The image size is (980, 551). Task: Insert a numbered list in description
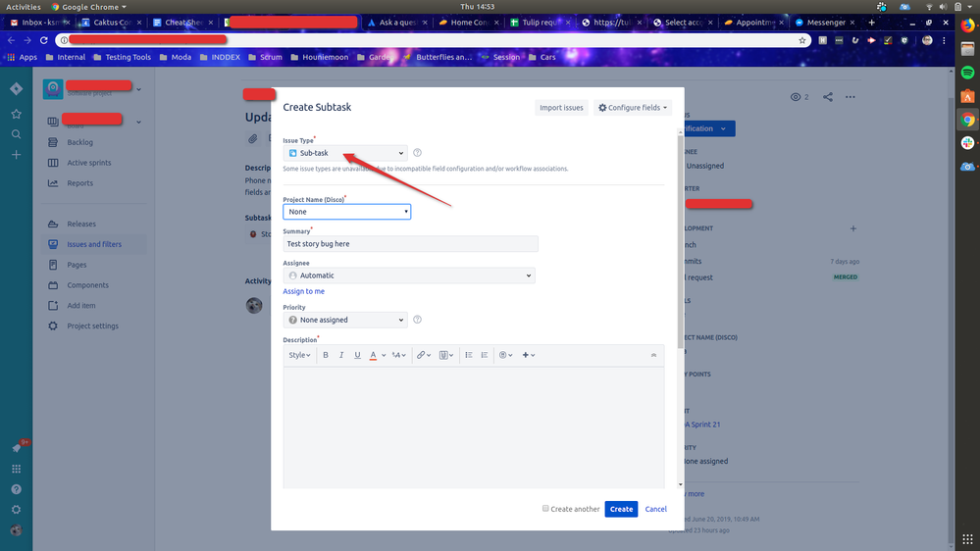pyautogui.click(x=485, y=355)
